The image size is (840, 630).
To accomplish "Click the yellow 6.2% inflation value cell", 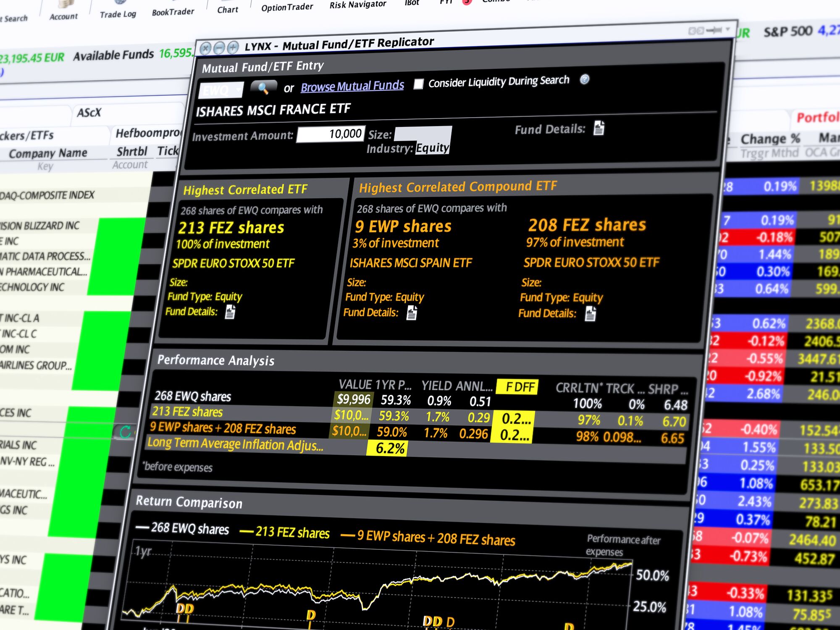I will pyautogui.click(x=387, y=448).
